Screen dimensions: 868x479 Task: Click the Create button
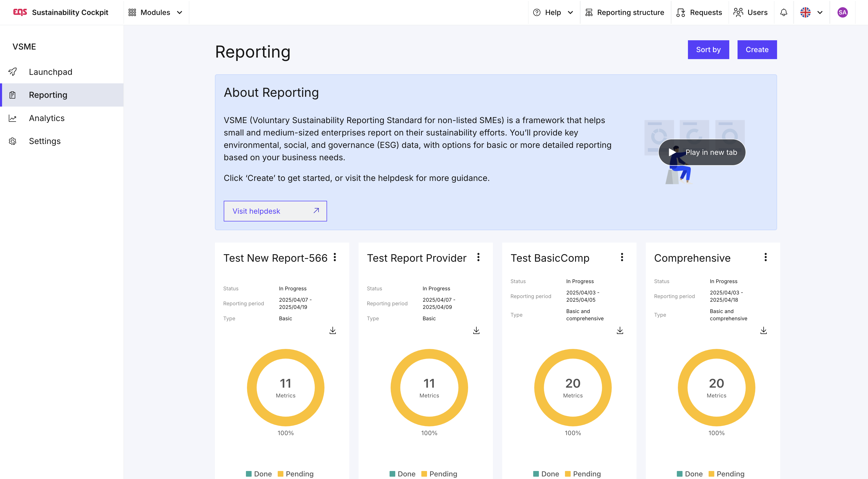tap(756, 50)
